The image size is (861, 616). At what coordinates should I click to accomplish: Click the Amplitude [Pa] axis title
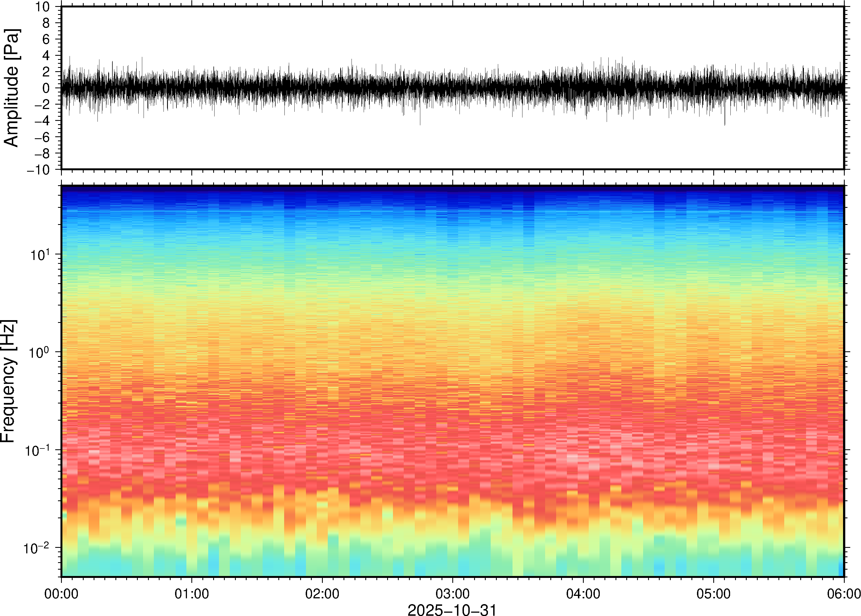[11, 88]
